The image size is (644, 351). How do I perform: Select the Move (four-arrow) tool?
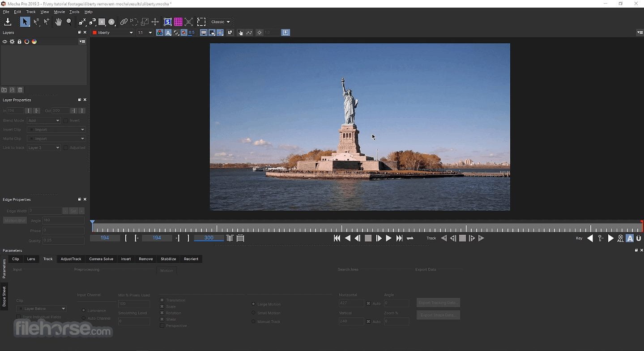[x=155, y=22]
